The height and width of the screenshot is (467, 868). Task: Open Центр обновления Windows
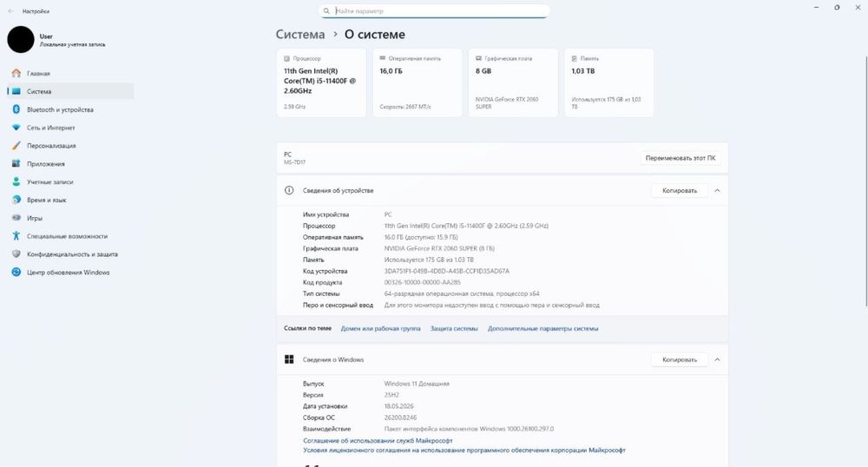tap(70, 273)
